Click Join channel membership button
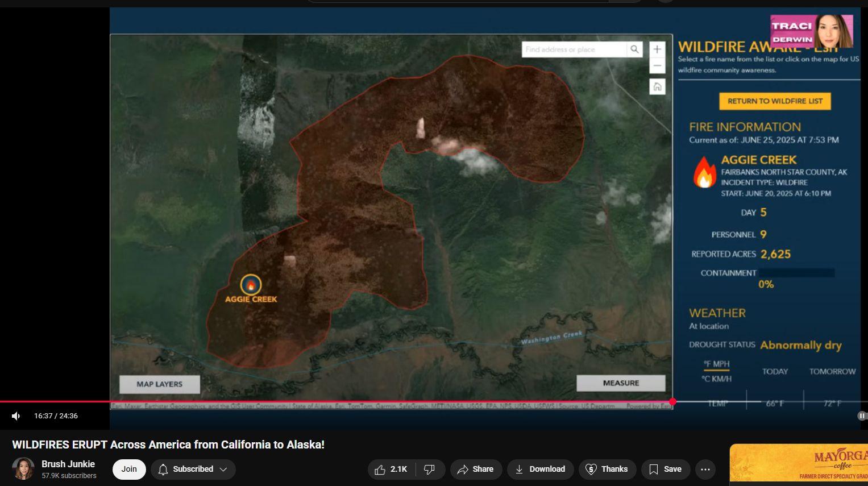 [129, 469]
